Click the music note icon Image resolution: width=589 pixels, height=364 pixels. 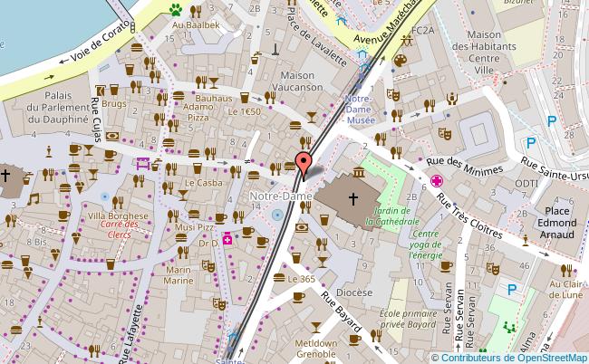(x=34, y=198)
